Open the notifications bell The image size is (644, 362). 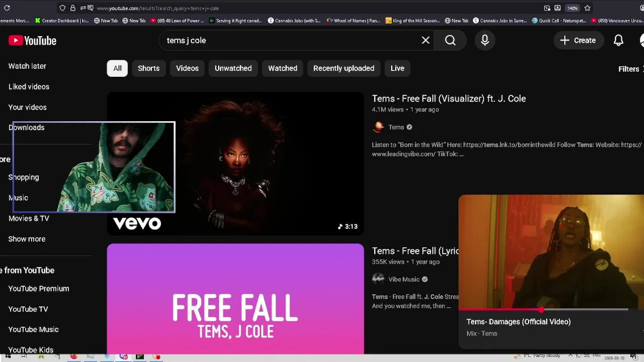click(619, 40)
